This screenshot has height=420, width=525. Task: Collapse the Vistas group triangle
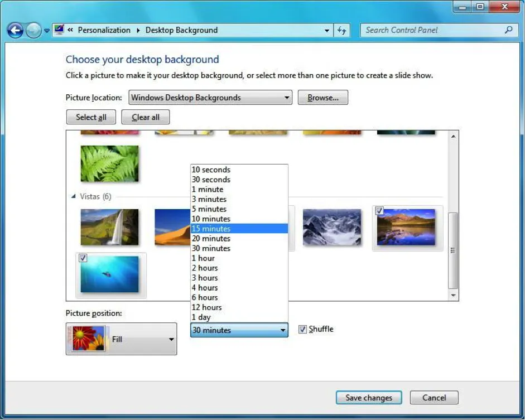74,196
